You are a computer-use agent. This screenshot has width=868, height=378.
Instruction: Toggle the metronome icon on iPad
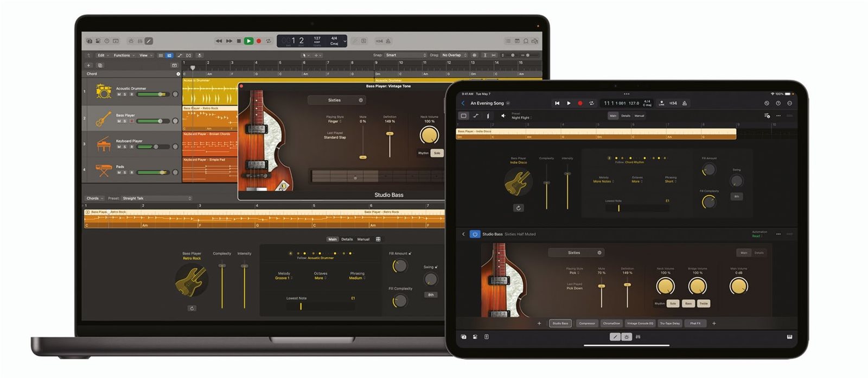[x=685, y=103]
